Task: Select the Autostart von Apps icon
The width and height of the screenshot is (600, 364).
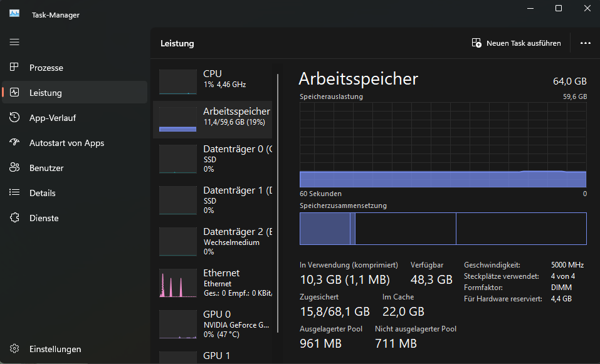Action: (14, 143)
